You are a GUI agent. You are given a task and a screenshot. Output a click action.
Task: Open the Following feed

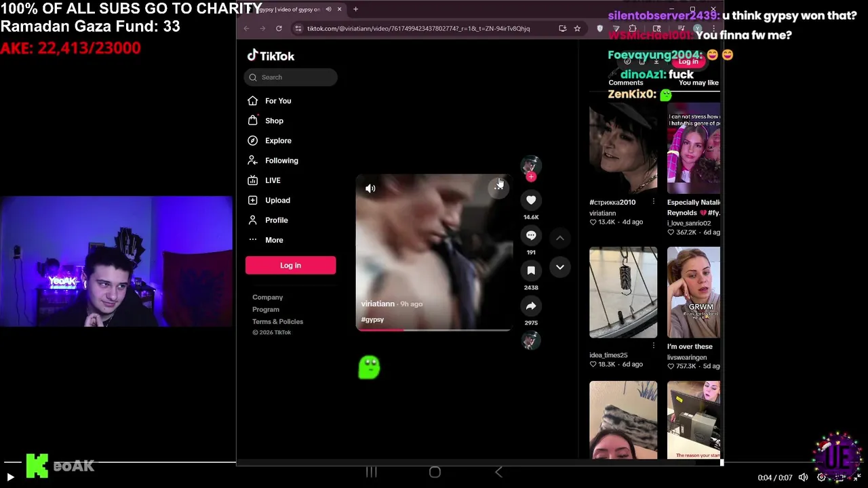click(281, 161)
